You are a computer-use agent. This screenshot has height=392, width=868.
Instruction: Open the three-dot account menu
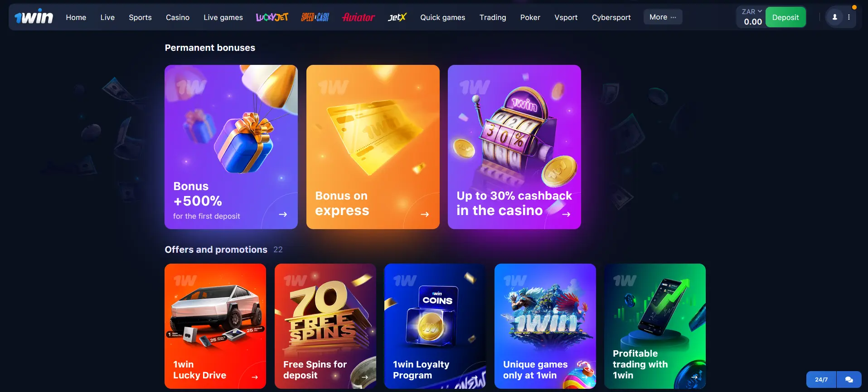coord(849,17)
